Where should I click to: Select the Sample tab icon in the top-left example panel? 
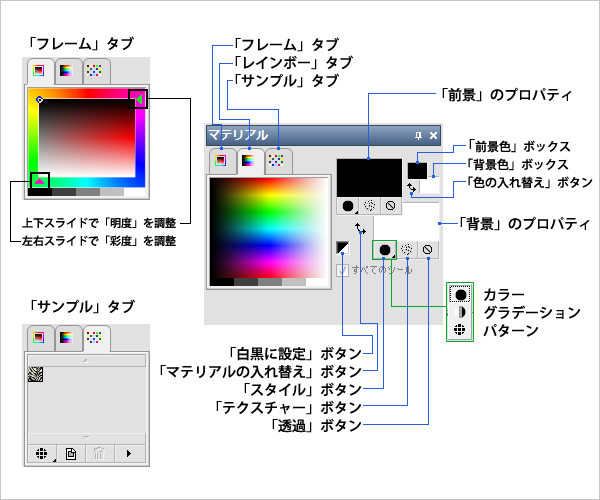click(x=94, y=71)
